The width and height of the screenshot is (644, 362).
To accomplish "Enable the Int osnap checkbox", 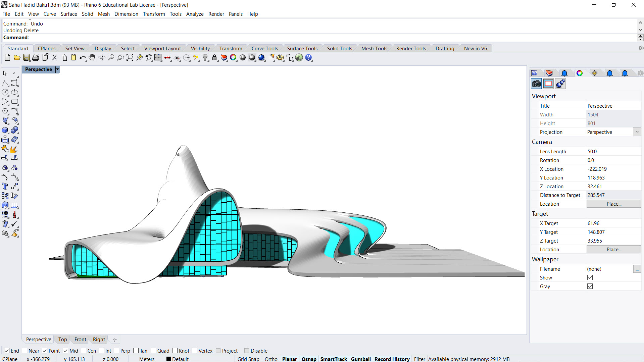I will pos(101,351).
